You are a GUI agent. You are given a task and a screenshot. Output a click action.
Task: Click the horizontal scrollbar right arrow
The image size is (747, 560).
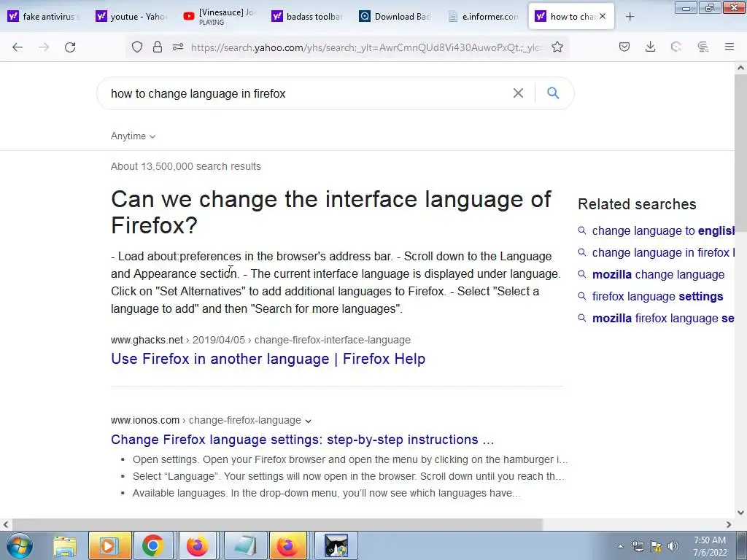[x=729, y=524]
